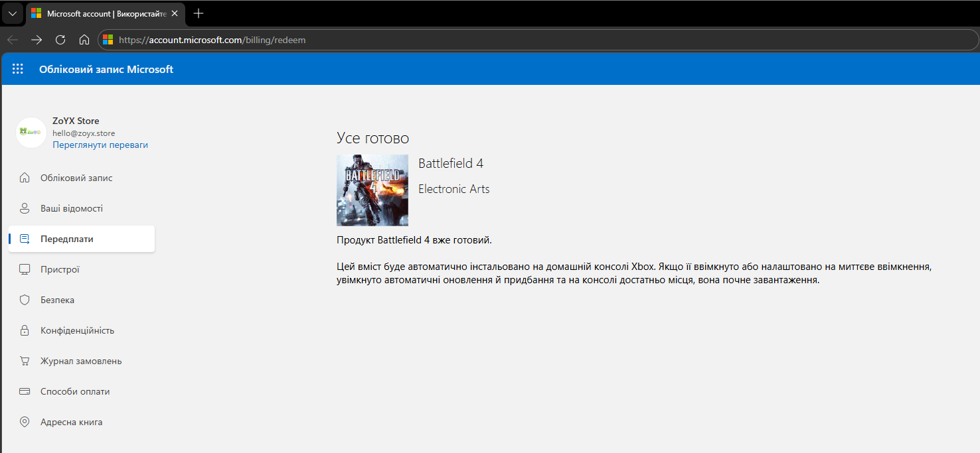
Task: Click the monitor icon for Пристрої
Action: [25, 269]
